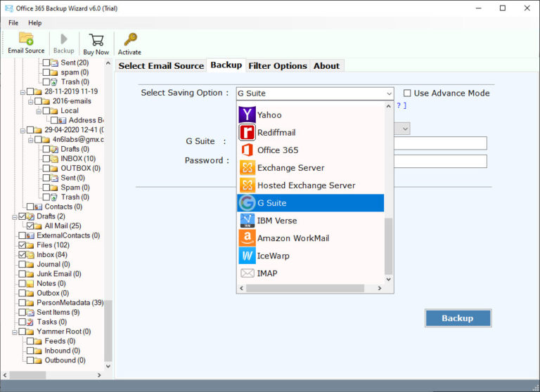The height and width of the screenshot is (392, 540).
Task: Select the IMAP envelope icon
Action: pos(247,273)
